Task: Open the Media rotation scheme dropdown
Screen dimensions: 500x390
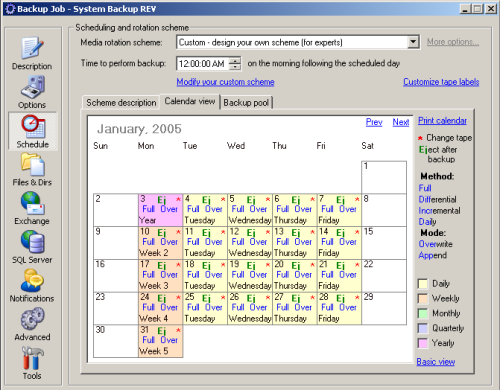Action: point(413,42)
